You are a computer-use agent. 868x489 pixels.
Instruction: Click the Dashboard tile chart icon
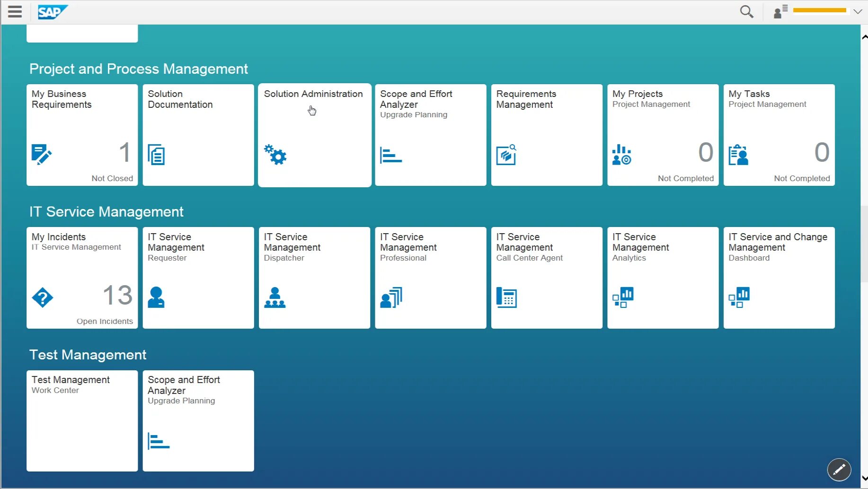pyautogui.click(x=739, y=297)
